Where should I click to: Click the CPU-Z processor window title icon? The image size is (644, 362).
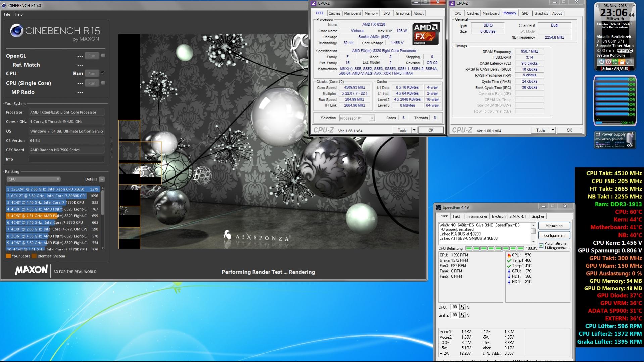pyautogui.click(x=314, y=3)
